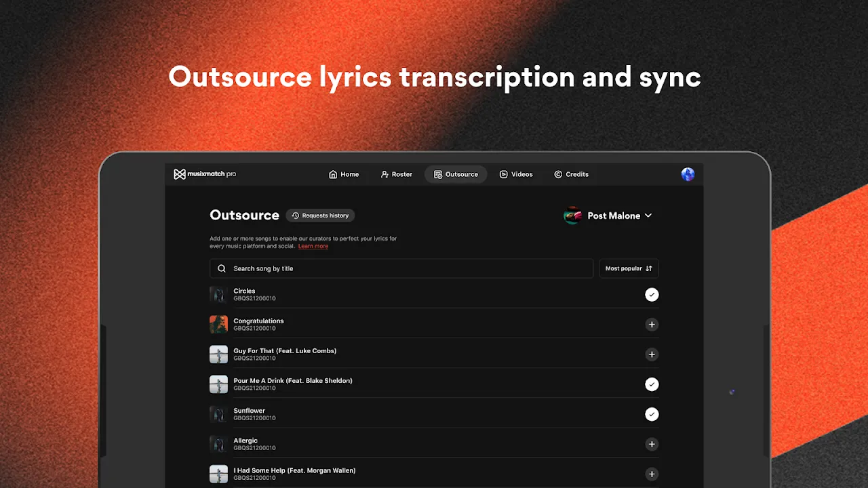Add Guy For That with plus icon
This screenshot has height=488, width=868.
tap(652, 354)
